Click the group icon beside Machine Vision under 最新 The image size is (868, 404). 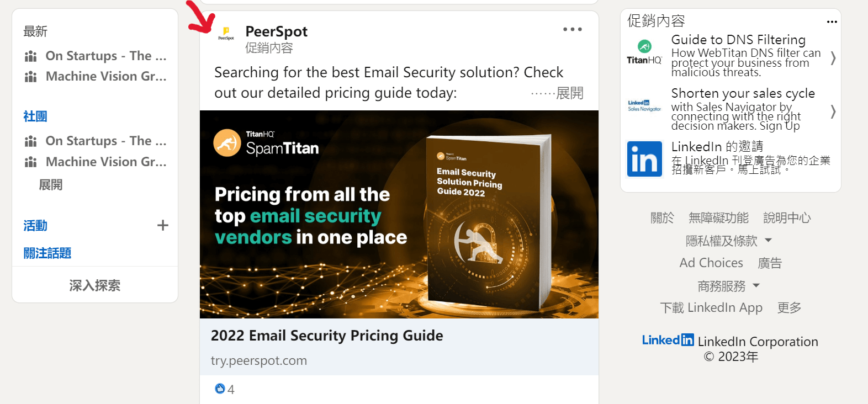(x=31, y=76)
